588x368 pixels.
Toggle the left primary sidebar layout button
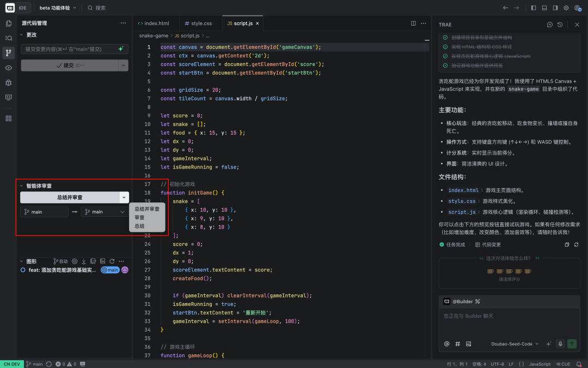tap(534, 8)
